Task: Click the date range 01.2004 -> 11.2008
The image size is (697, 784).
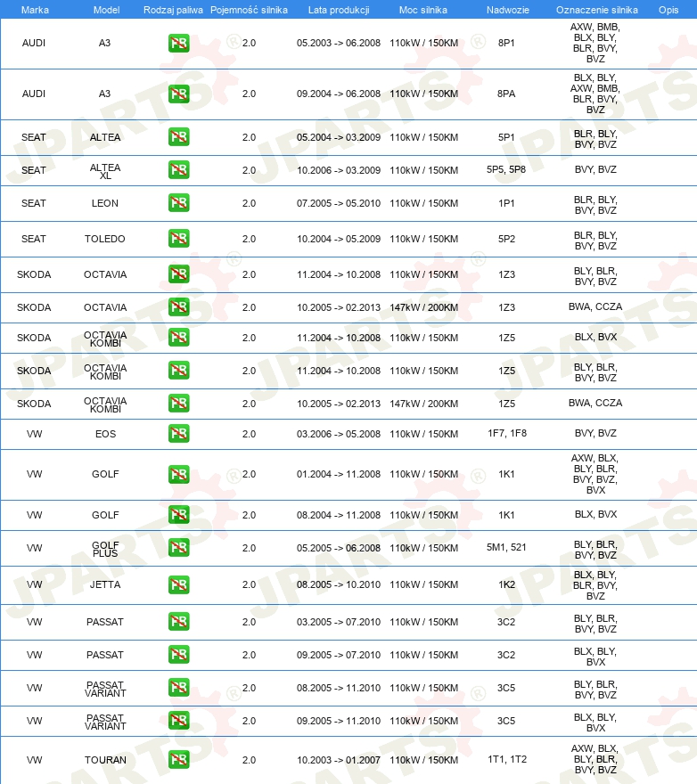Action: tap(338, 474)
